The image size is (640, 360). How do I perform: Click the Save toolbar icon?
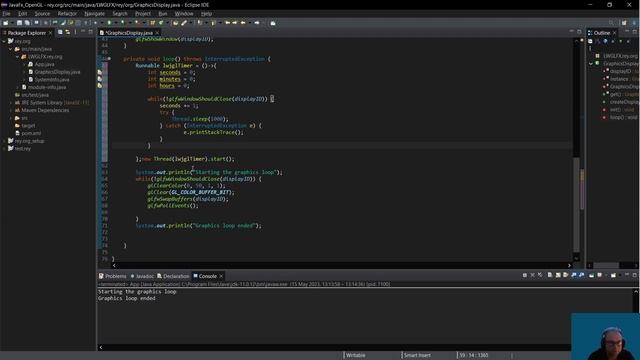click(19, 23)
